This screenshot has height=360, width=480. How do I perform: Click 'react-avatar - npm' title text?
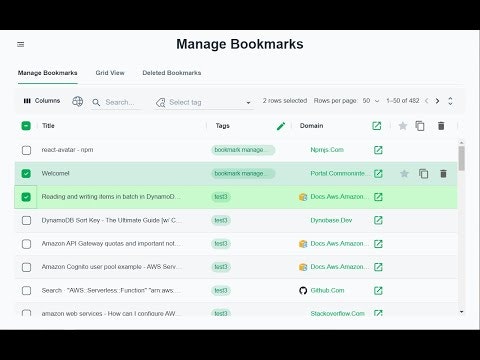(67, 150)
